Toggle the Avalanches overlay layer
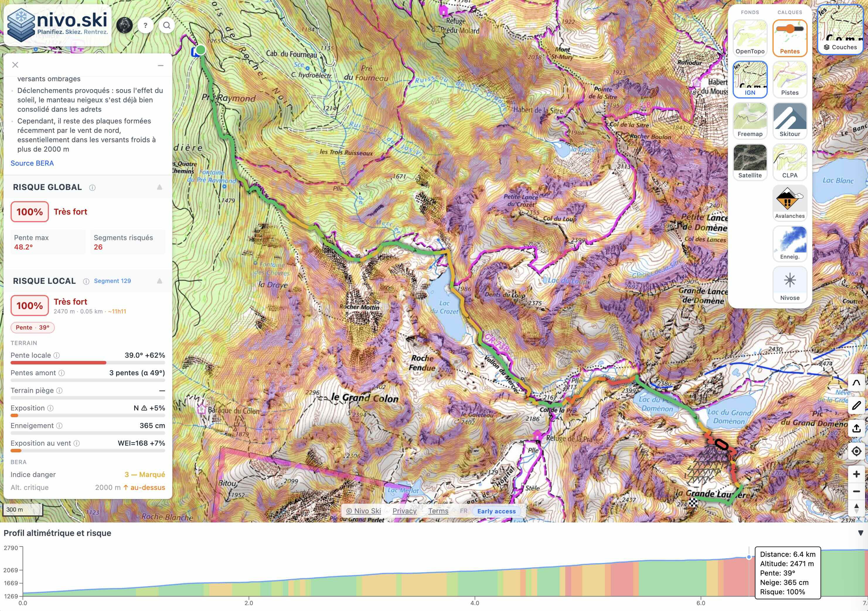 (789, 203)
